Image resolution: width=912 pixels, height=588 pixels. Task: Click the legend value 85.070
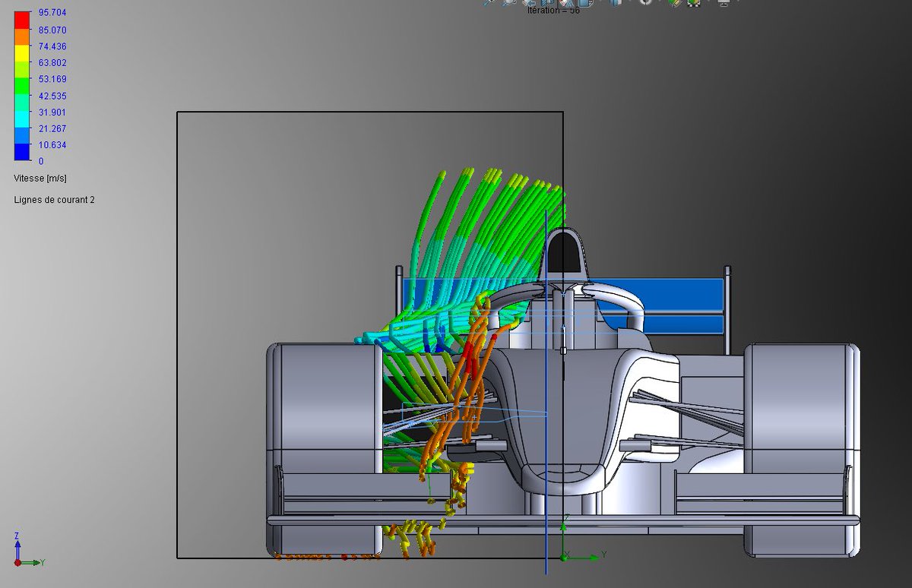click(52, 30)
